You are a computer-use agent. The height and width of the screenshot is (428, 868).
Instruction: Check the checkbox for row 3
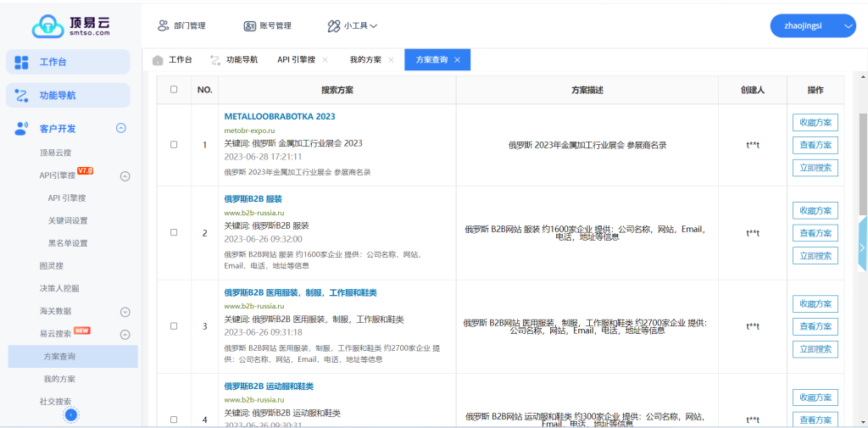point(174,326)
